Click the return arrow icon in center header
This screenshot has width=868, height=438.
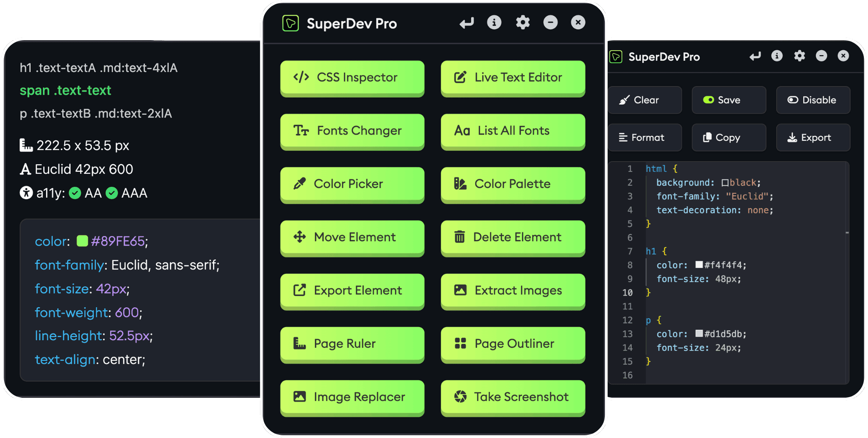[467, 23]
